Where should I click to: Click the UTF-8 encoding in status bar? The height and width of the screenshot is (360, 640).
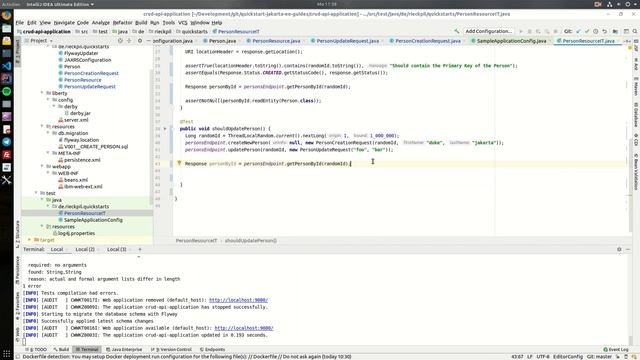(543, 356)
